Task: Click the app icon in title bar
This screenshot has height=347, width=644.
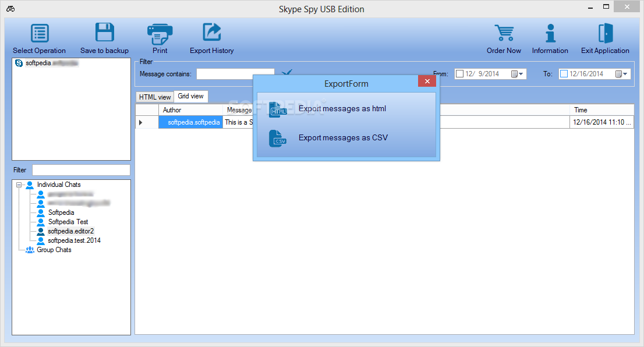Action: tap(10, 9)
